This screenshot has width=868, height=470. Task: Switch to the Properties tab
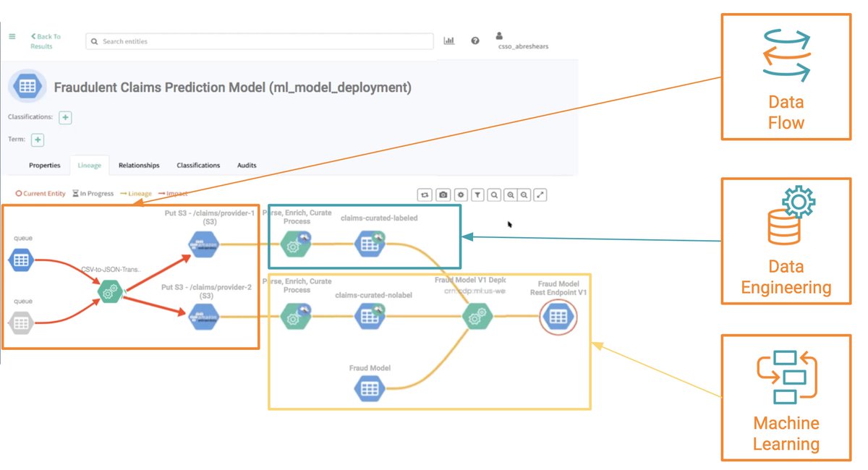click(x=45, y=166)
